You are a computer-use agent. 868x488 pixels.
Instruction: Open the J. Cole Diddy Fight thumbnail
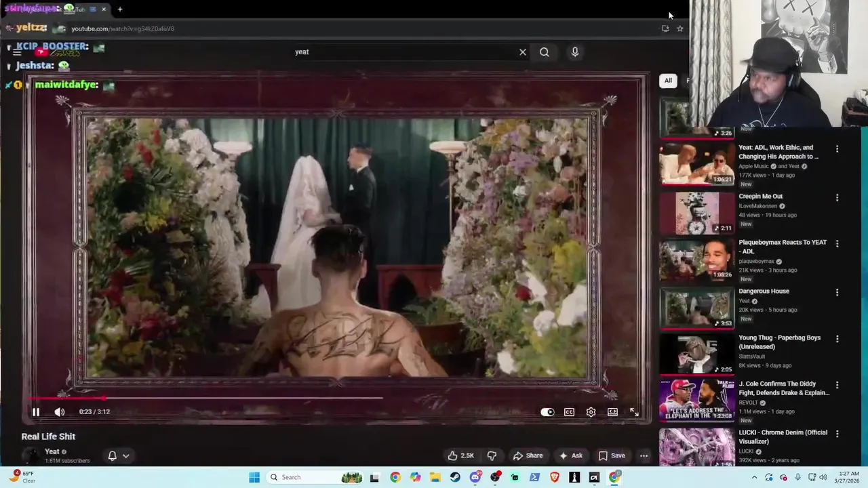tap(697, 400)
